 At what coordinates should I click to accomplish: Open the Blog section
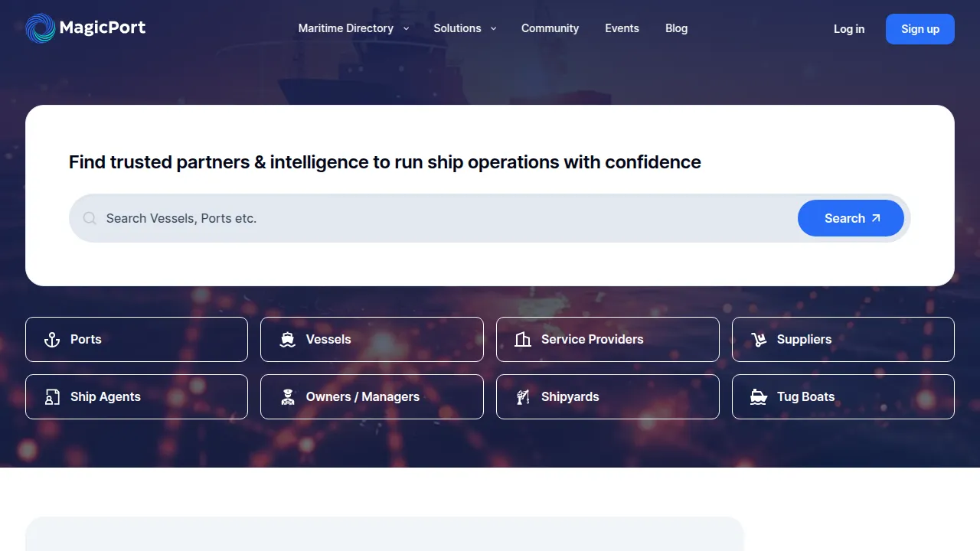pos(676,28)
